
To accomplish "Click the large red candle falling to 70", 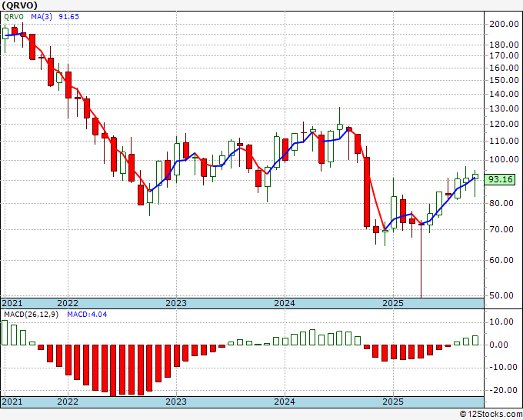I will [x=367, y=192].
